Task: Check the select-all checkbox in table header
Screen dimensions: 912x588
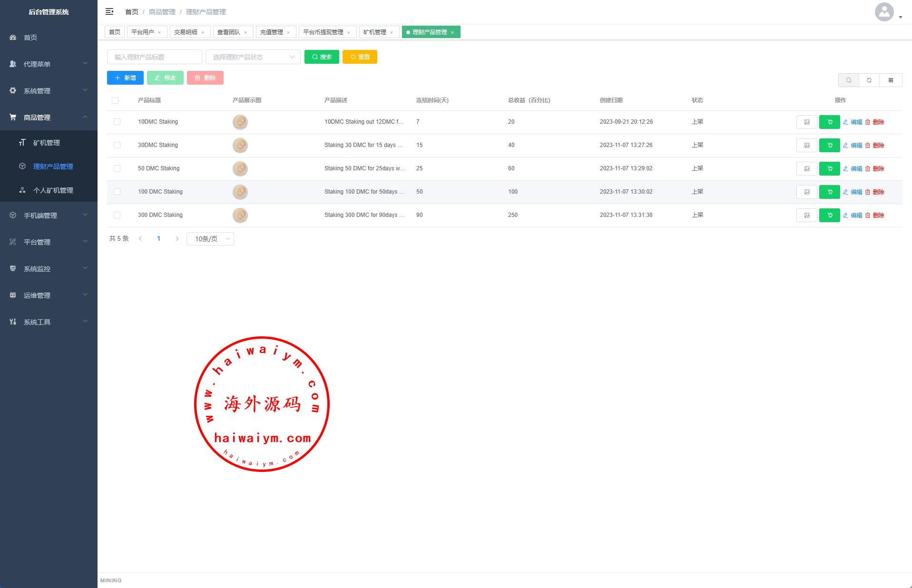Action: 115,100
